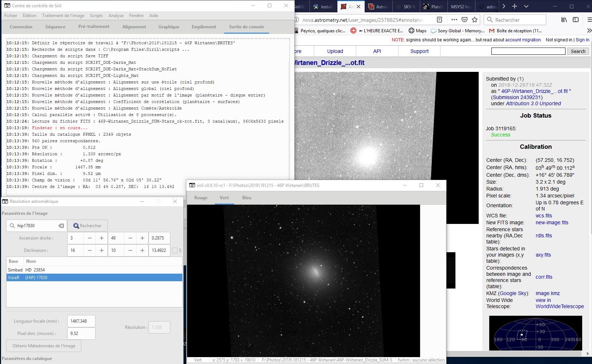592x364 pixels.
Task: Open the API page link
Action: coord(377,51)
